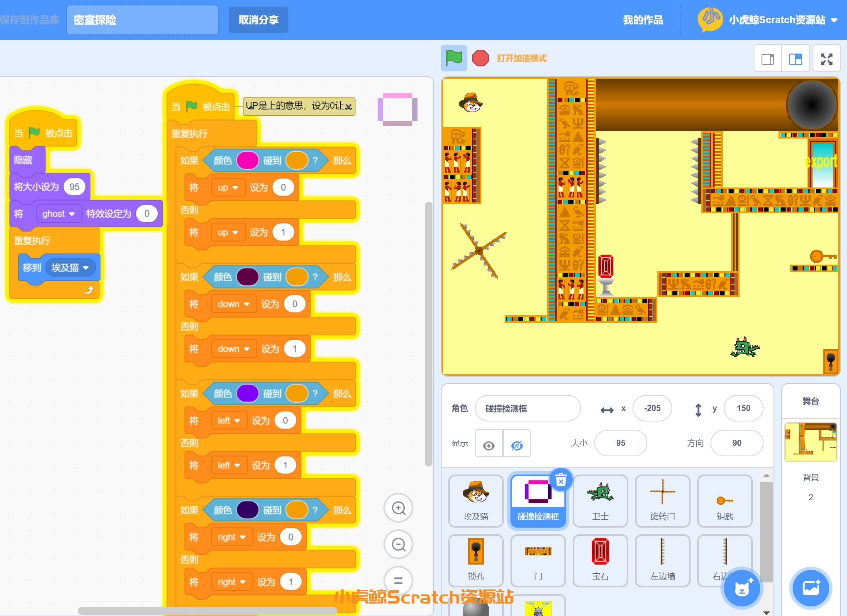Edit sprite y position field
The width and height of the screenshot is (847, 616).
(743, 408)
